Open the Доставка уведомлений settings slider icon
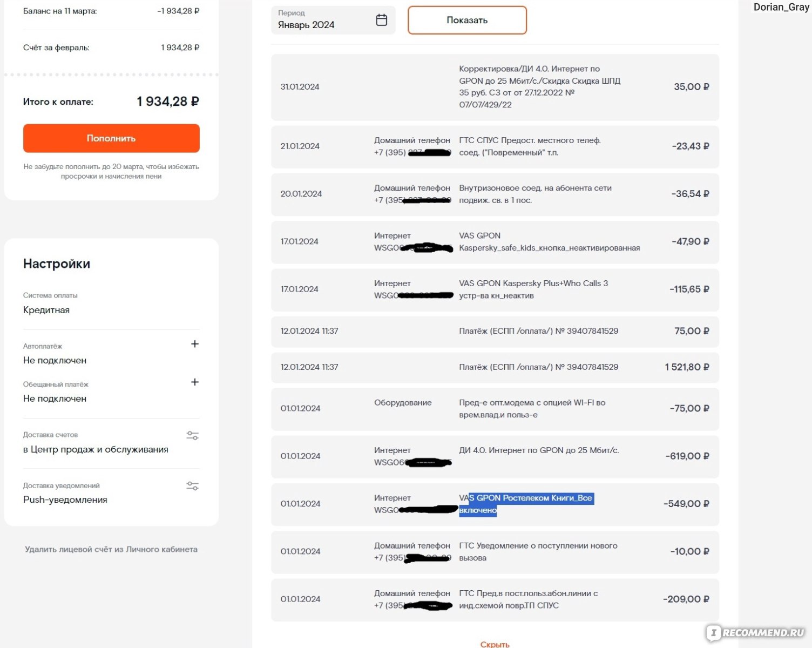Image resolution: width=812 pixels, height=648 pixels. click(x=193, y=486)
